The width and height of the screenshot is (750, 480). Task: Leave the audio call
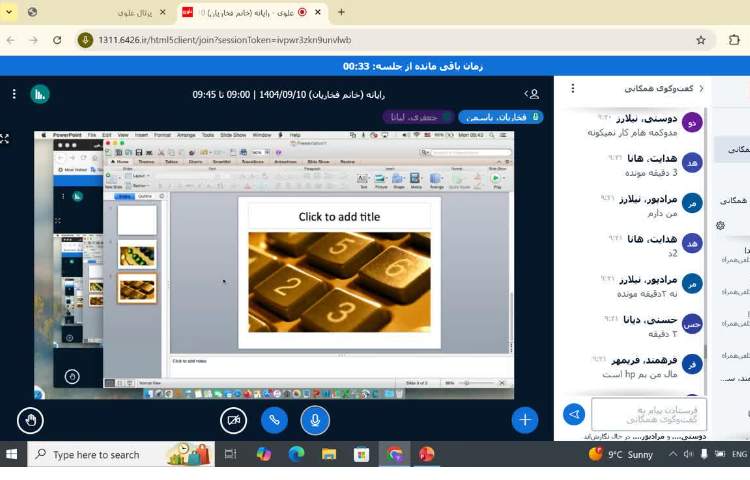pyautogui.click(x=274, y=420)
